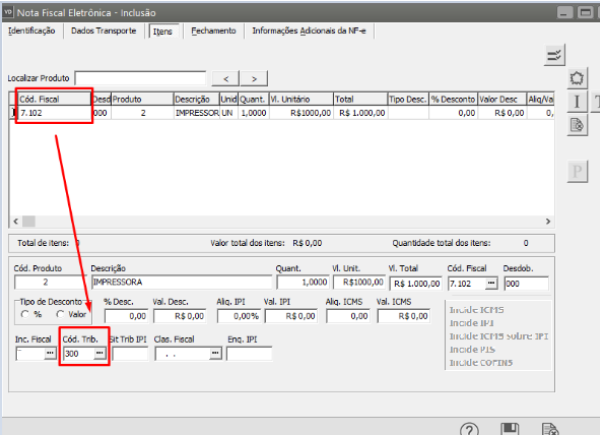Click the 'P' icon button on the right
The width and height of the screenshot is (600, 435).
coord(576,171)
